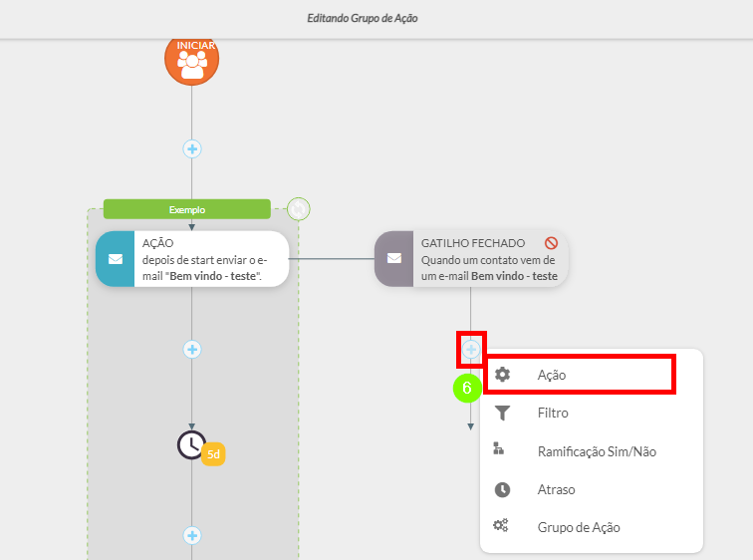
Task: Open the AÇÃO send e-mail card
Action: click(209, 259)
